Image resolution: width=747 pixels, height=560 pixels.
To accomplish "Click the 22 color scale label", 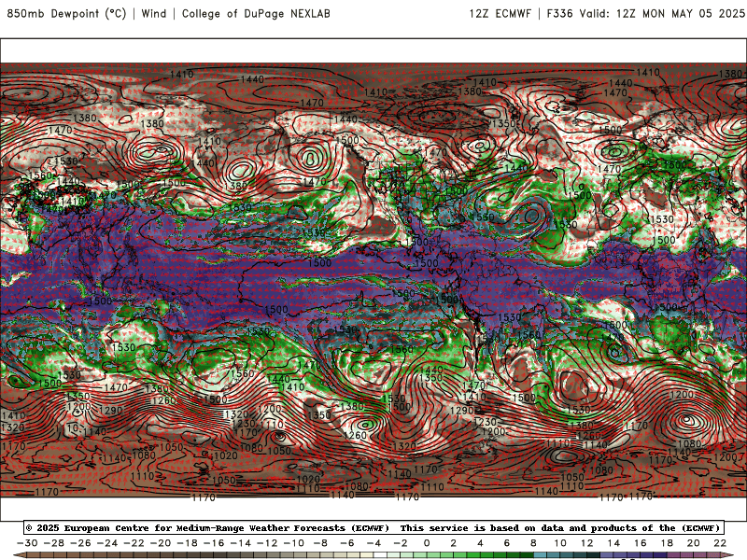I will pos(720,543).
